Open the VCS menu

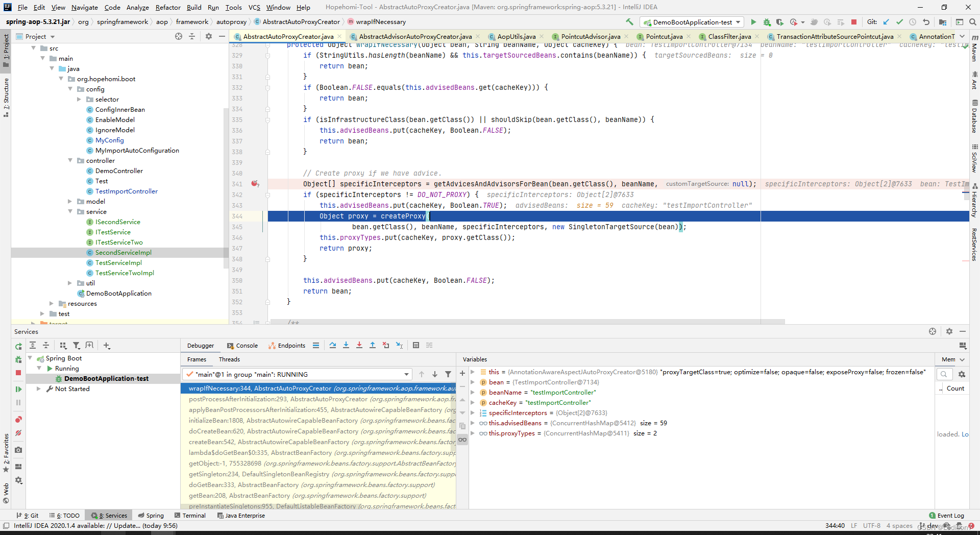click(254, 7)
